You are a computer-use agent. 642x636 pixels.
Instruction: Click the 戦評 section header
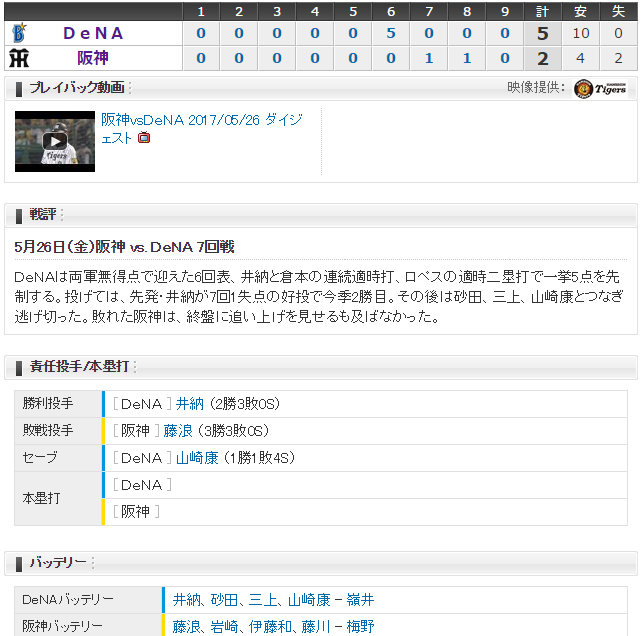coord(43,214)
